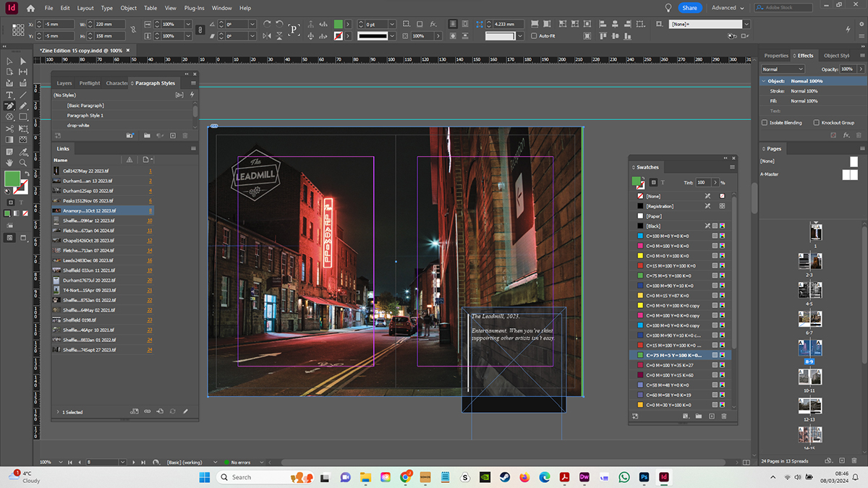Image resolution: width=868 pixels, height=488 pixels.
Task: Click Swap Fill and Stroke arrow
Action: click(27, 174)
